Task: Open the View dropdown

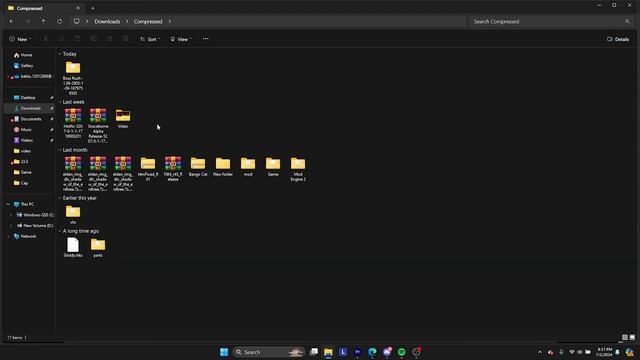Action: (x=181, y=39)
